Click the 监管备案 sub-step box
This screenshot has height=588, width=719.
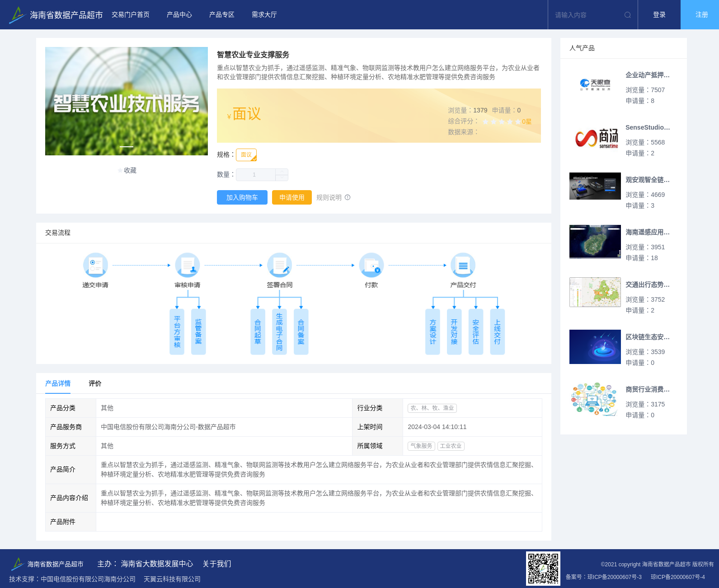click(198, 332)
